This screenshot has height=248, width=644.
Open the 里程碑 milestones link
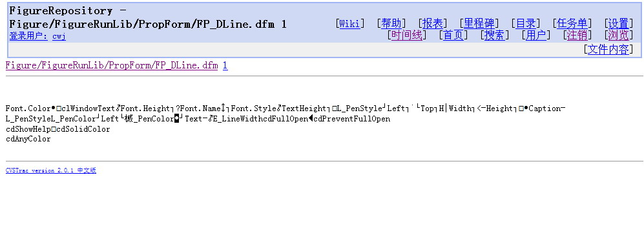479,24
